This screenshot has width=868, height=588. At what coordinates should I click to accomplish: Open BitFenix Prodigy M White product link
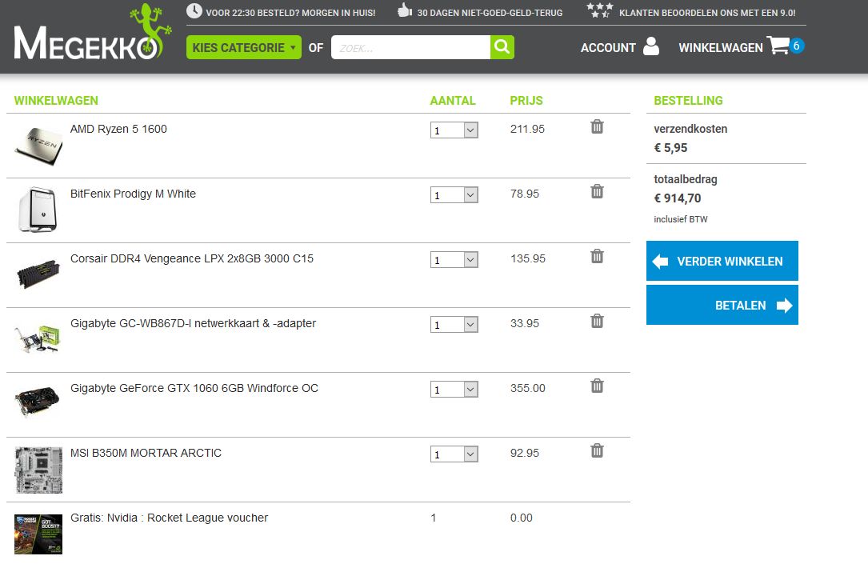(133, 194)
